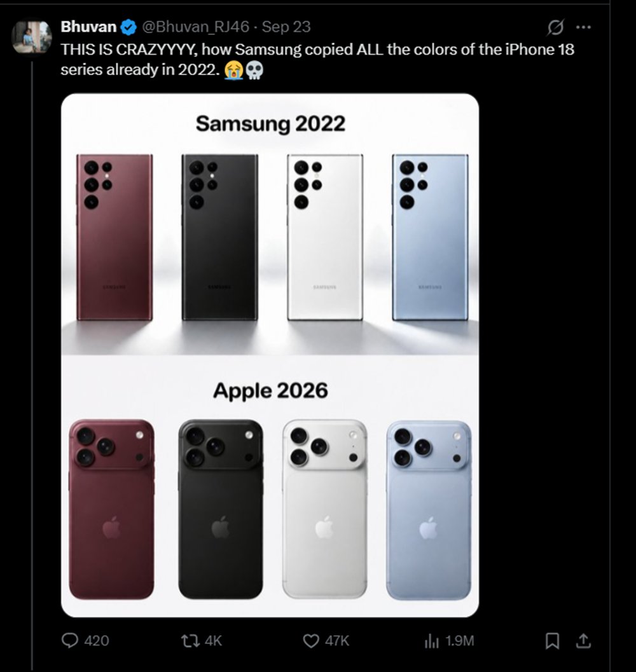This screenshot has width=636, height=672.
Task: Open the @Bhuvan_RJ46 handle link
Action: tap(195, 27)
